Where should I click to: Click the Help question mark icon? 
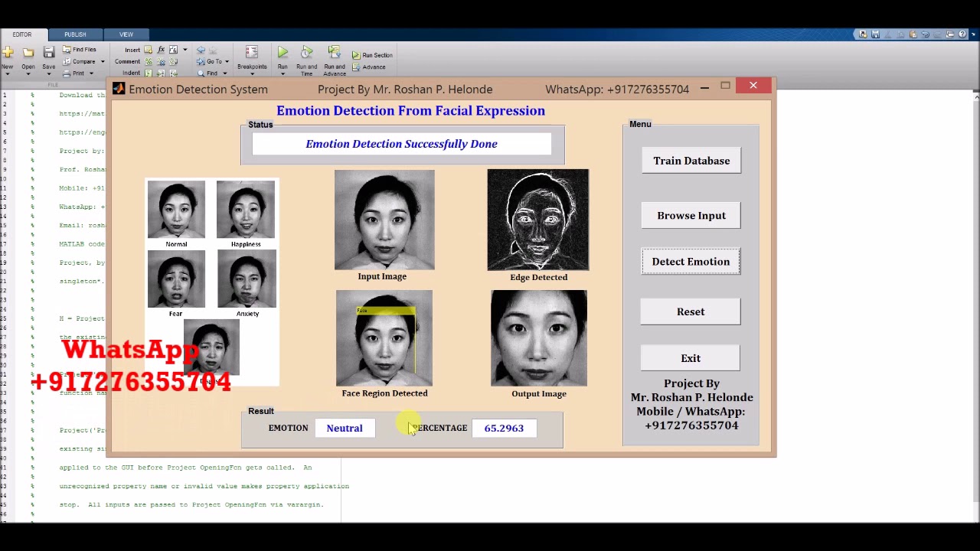(962, 34)
